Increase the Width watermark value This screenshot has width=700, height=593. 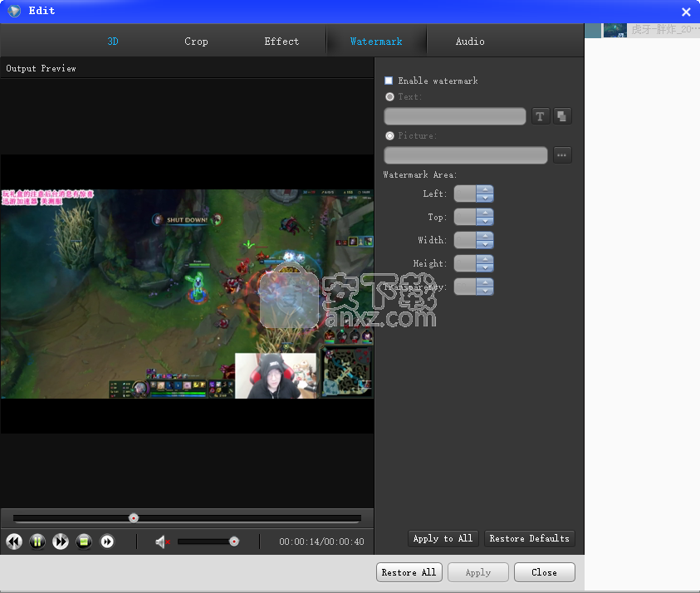pyautogui.click(x=486, y=236)
